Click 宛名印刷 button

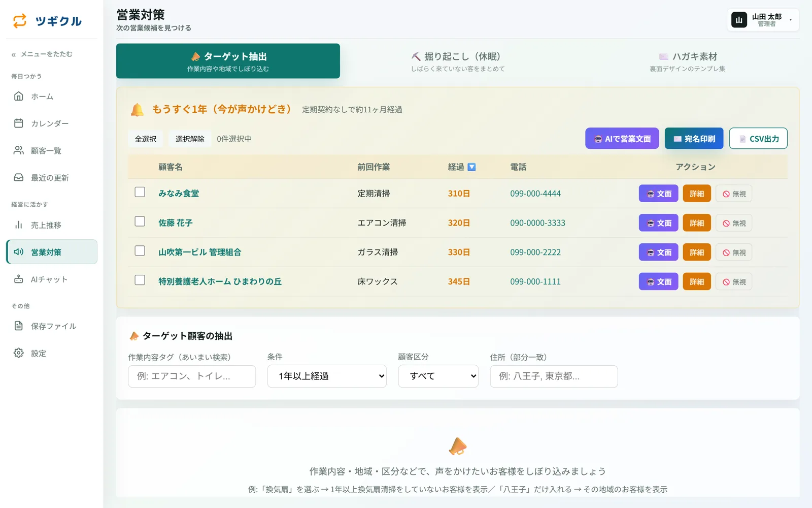[694, 139]
